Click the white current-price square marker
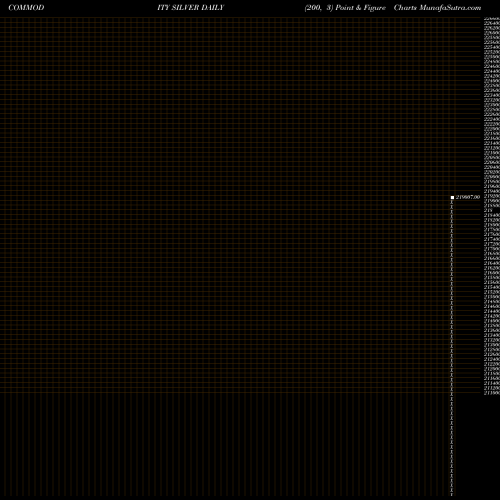This screenshot has height=500, width=500. 452,198
